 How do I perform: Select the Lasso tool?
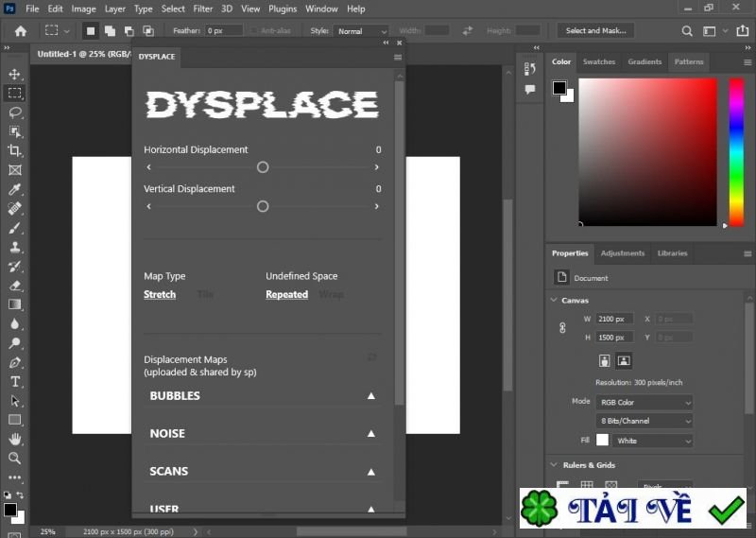click(x=14, y=112)
